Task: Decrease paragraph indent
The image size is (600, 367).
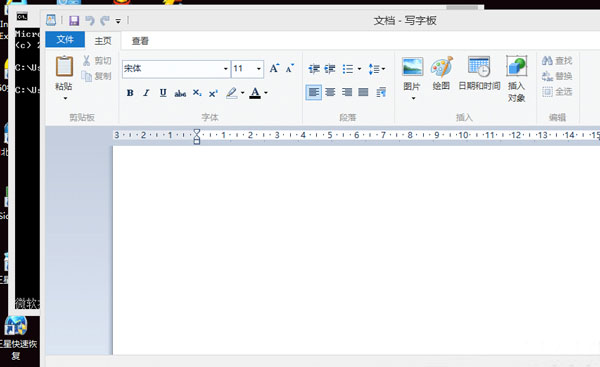Action: (x=314, y=69)
